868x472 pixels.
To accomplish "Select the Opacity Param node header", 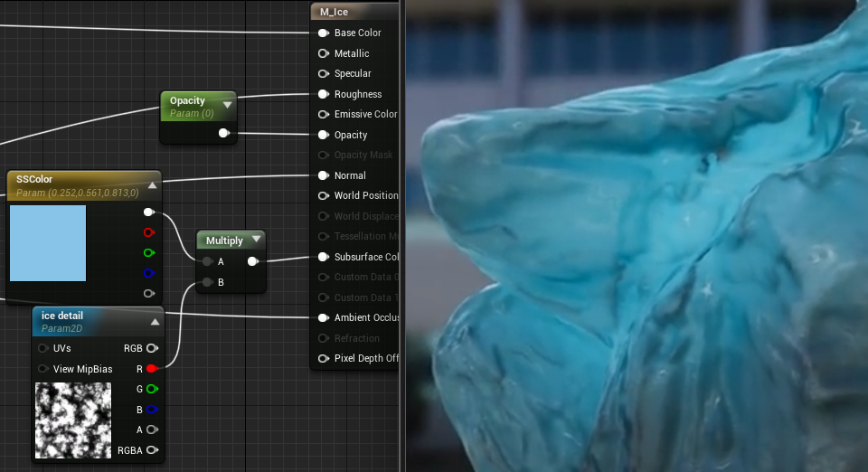I will [198, 106].
